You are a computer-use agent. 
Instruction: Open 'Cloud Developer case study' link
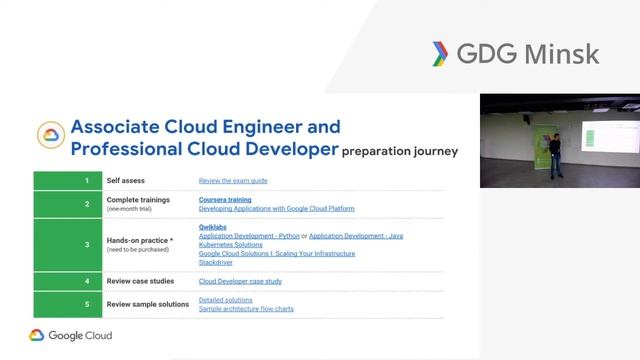click(240, 281)
